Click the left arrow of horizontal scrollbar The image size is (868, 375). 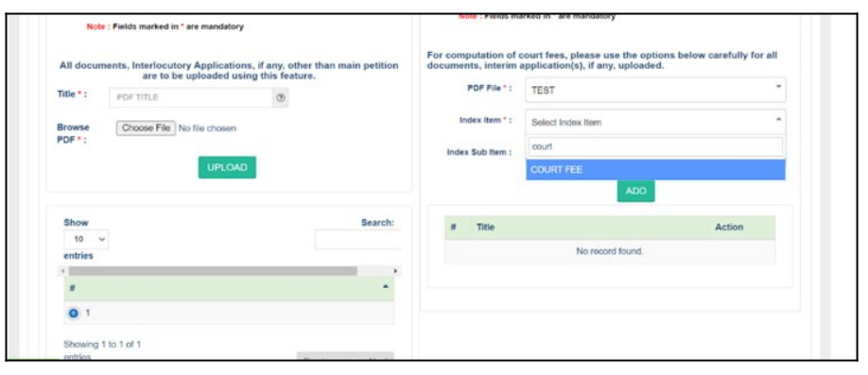tap(63, 271)
